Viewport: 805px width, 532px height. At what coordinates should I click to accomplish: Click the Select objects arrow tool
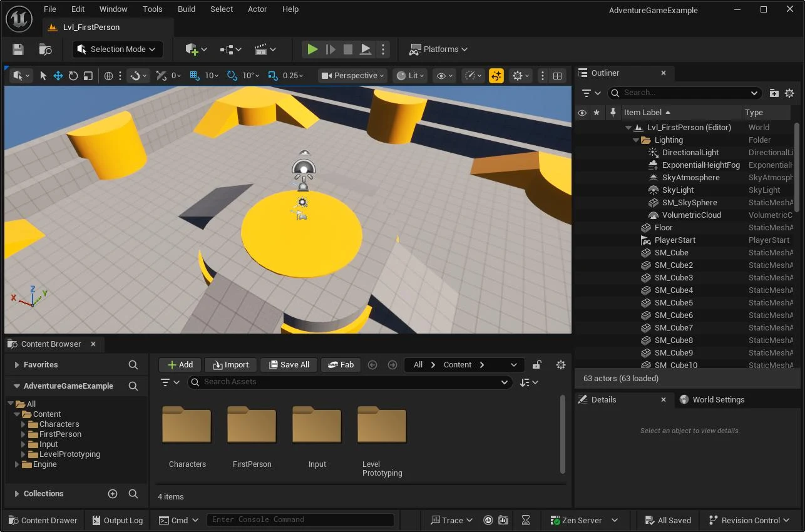pos(43,76)
